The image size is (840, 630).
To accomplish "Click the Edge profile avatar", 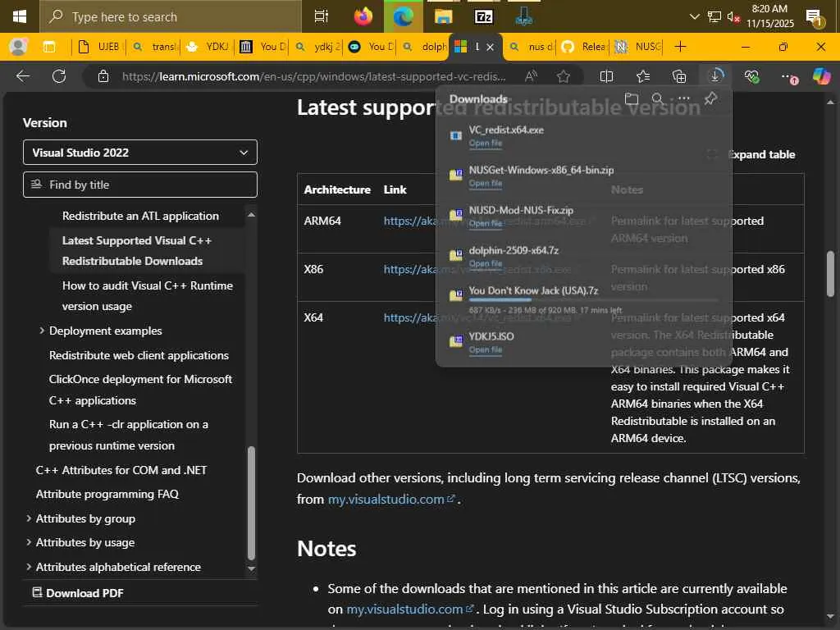I will click(18, 47).
